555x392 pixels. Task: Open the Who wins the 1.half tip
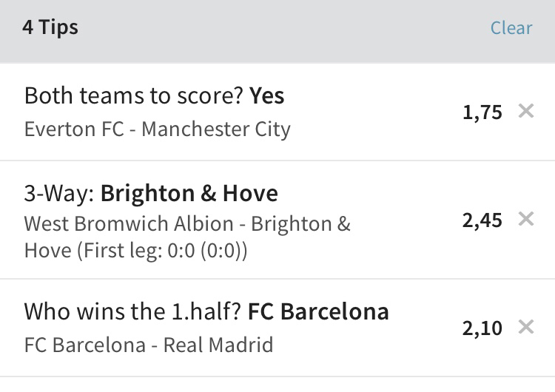tap(133, 311)
